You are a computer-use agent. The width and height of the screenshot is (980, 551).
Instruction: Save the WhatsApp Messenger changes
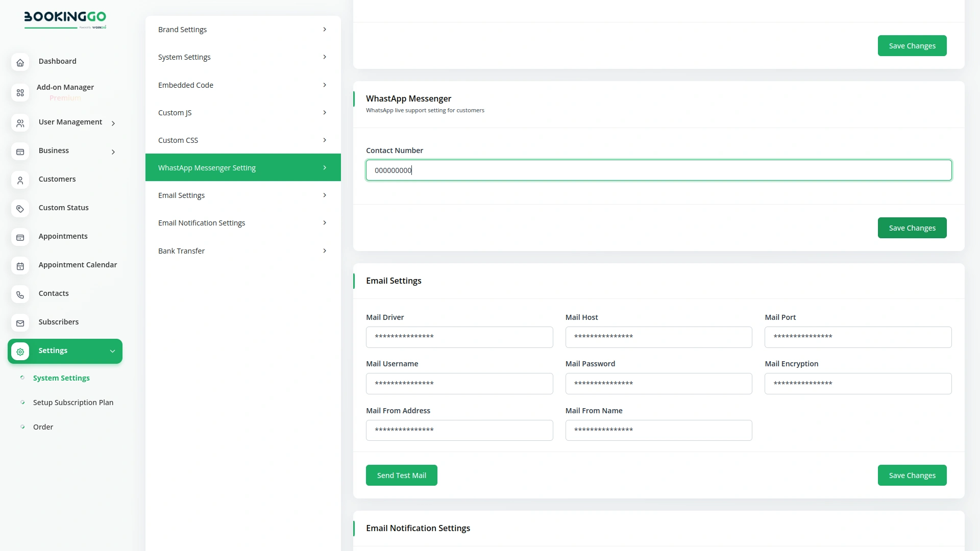coord(912,228)
